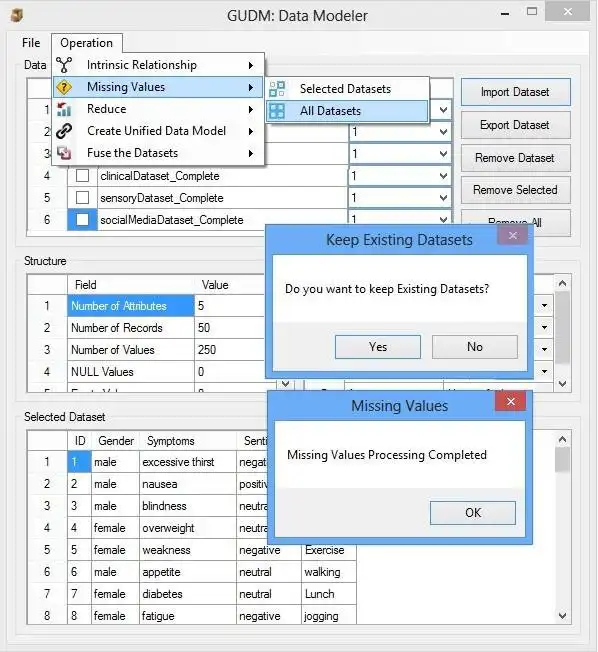Expand the Intrinsic Relationship submenu arrow
Viewport: 598px width, 652px height.
tap(251, 65)
